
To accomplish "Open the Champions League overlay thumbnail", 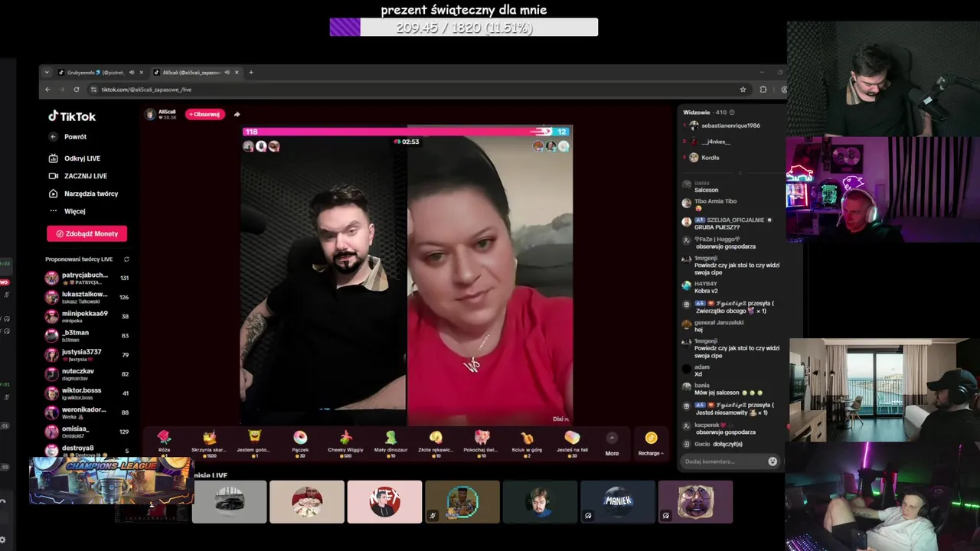I will (111, 481).
